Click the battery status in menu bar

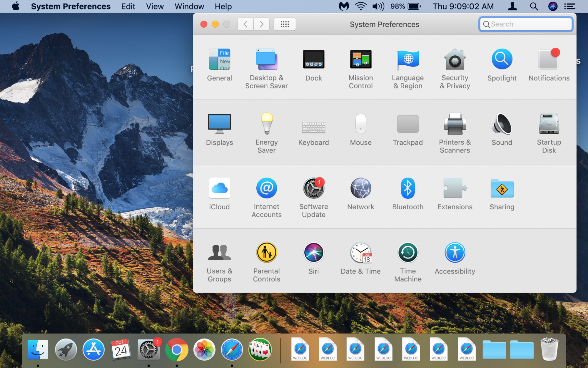click(x=406, y=6)
